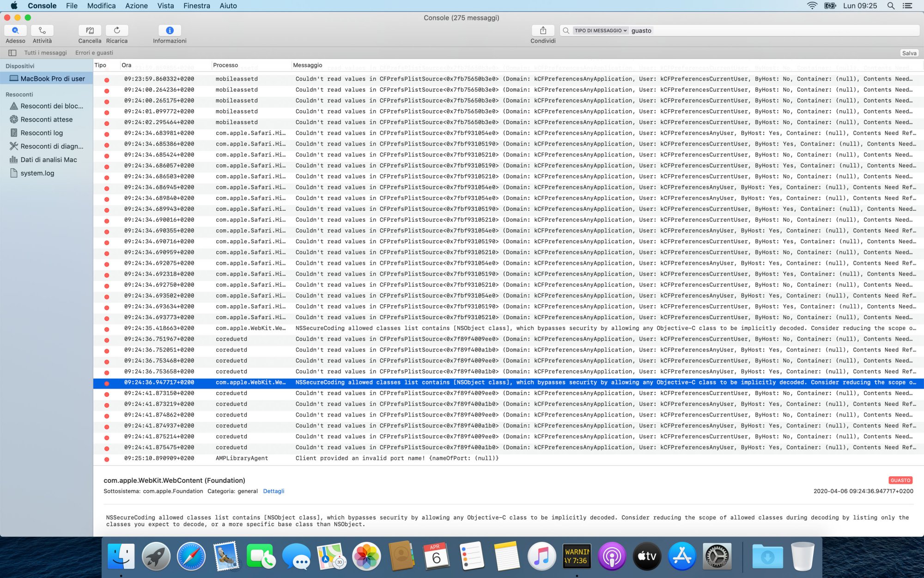Open the Apple menu
The height and width of the screenshot is (578, 924).
pyautogui.click(x=14, y=6)
